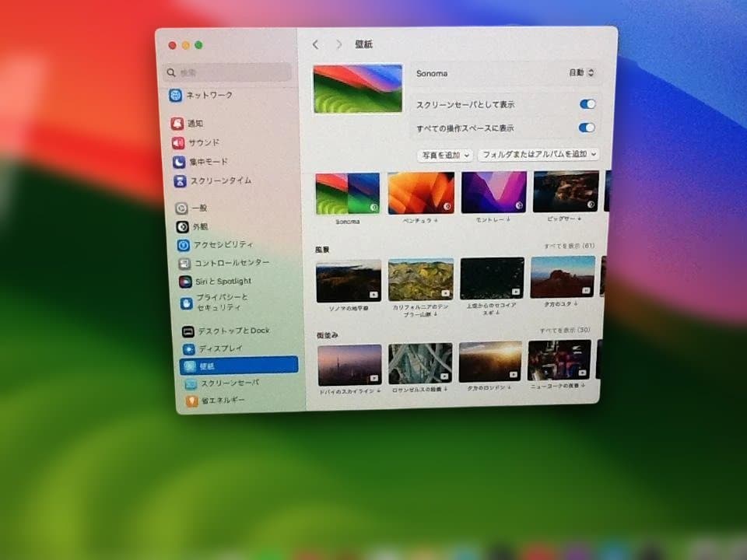Click the 検索 search field
Screen dimensions: 747x560
226,72
